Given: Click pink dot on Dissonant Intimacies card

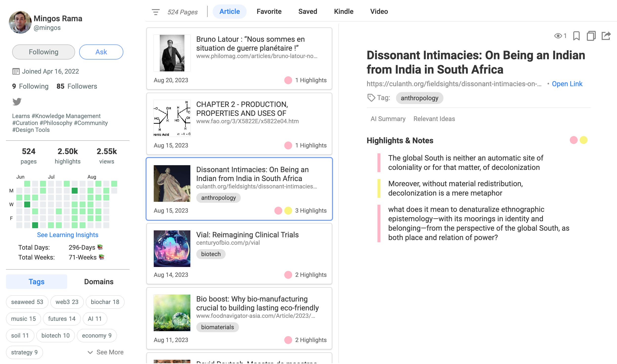Looking at the screenshot, I should tap(278, 210).
